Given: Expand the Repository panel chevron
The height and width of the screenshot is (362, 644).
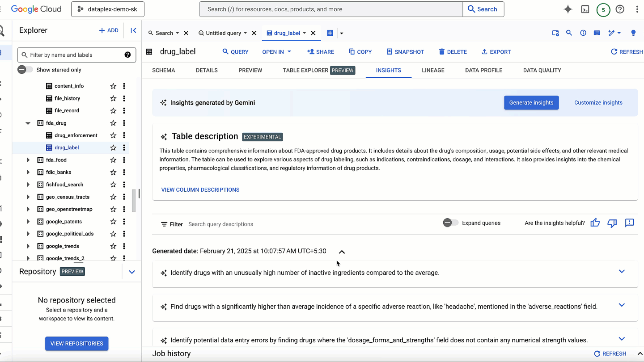Looking at the screenshot, I should pyautogui.click(x=132, y=272).
